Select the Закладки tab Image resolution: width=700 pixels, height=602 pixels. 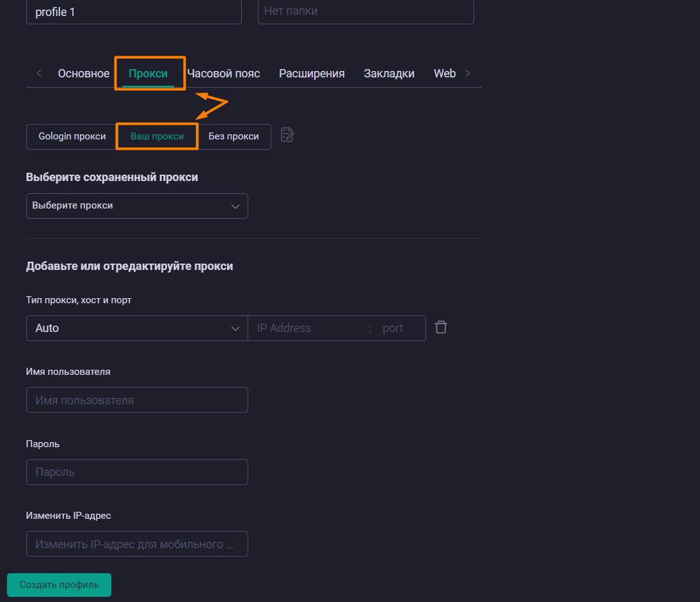point(389,73)
